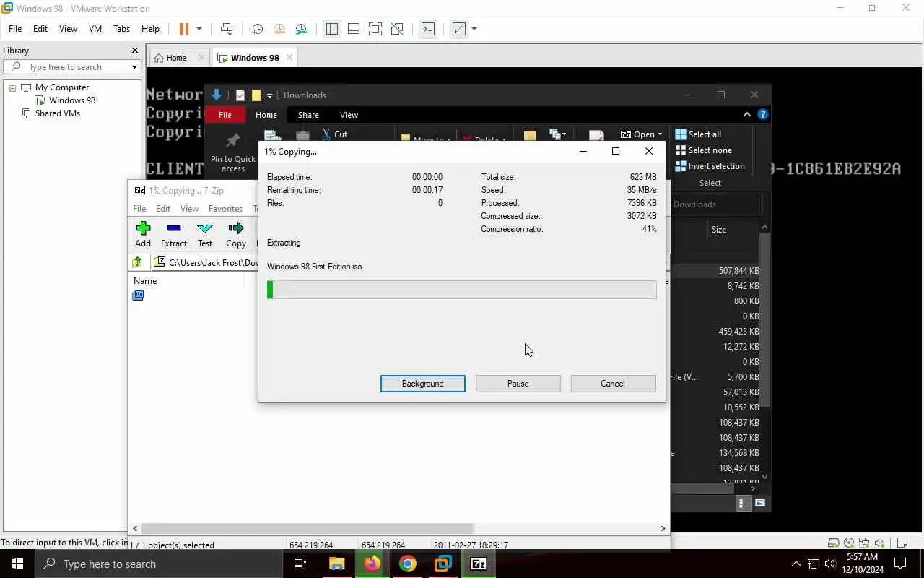The height and width of the screenshot is (578, 924).
Task: Switch Explorer to details view
Action: point(744,503)
